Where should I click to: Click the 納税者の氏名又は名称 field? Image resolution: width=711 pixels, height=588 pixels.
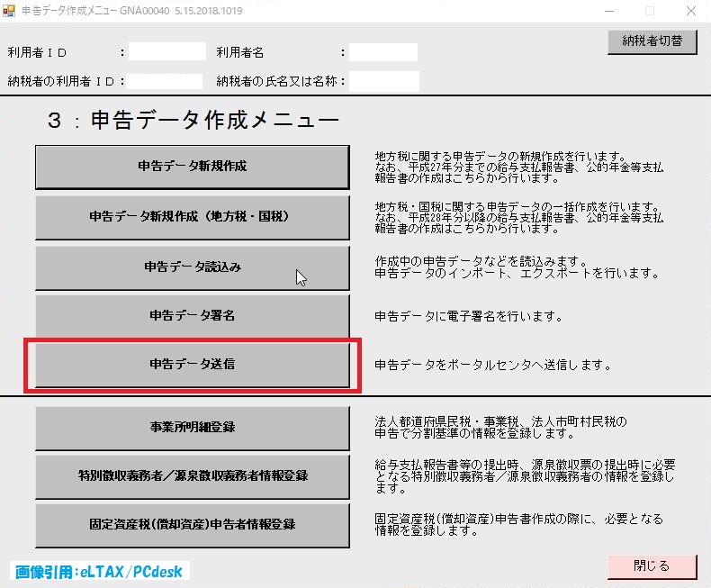pos(384,81)
